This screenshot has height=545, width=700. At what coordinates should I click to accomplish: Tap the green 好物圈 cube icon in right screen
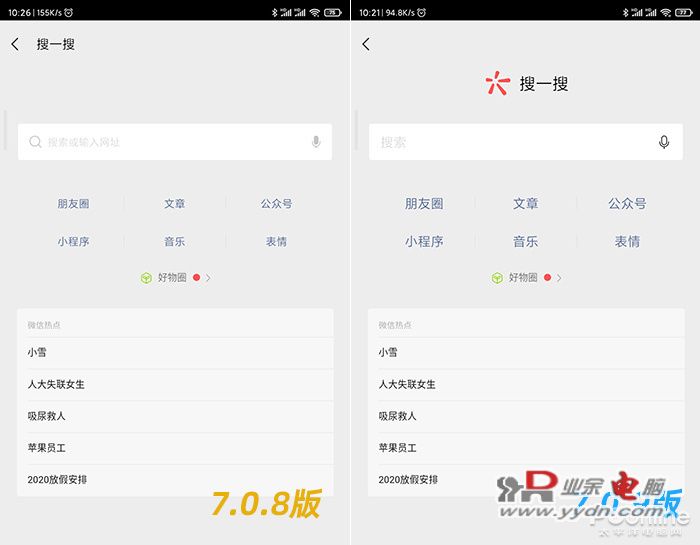click(x=497, y=278)
